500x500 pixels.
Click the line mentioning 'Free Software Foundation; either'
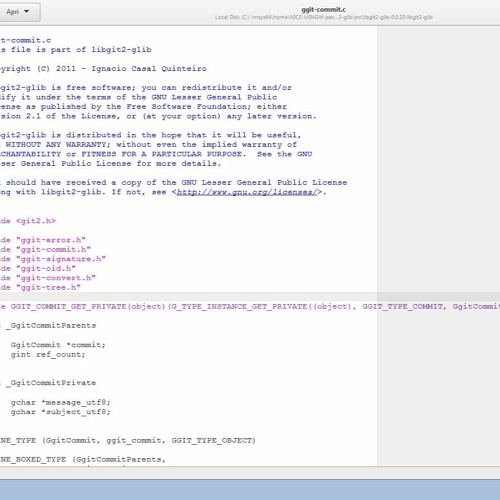pos(143,107)
